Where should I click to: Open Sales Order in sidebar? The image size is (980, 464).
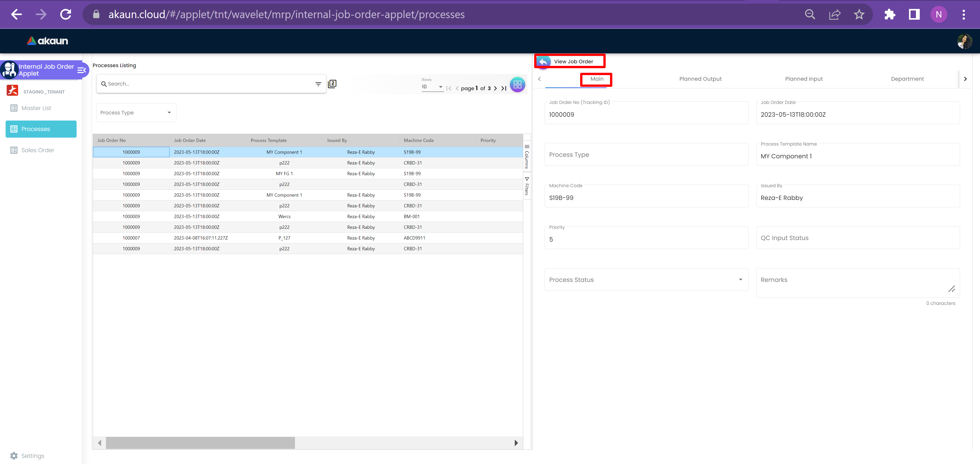pyautogui.click(x=38, y=150)
